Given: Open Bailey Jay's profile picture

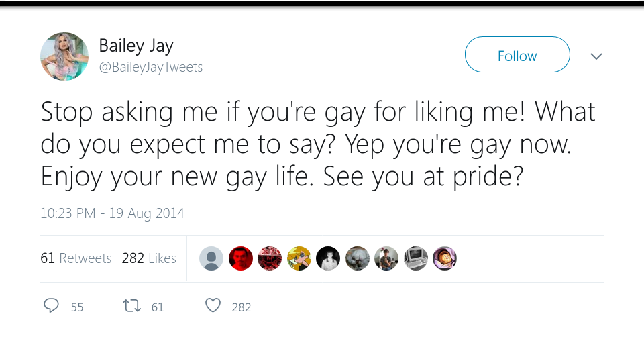Looking at the screenshot, I should (64, 56).
